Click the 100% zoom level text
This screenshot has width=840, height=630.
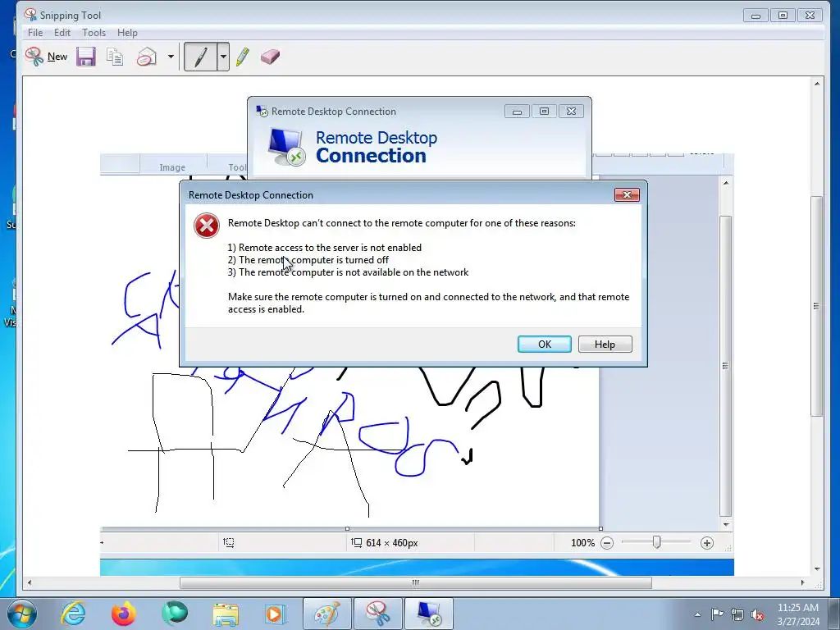coord(582,543)
